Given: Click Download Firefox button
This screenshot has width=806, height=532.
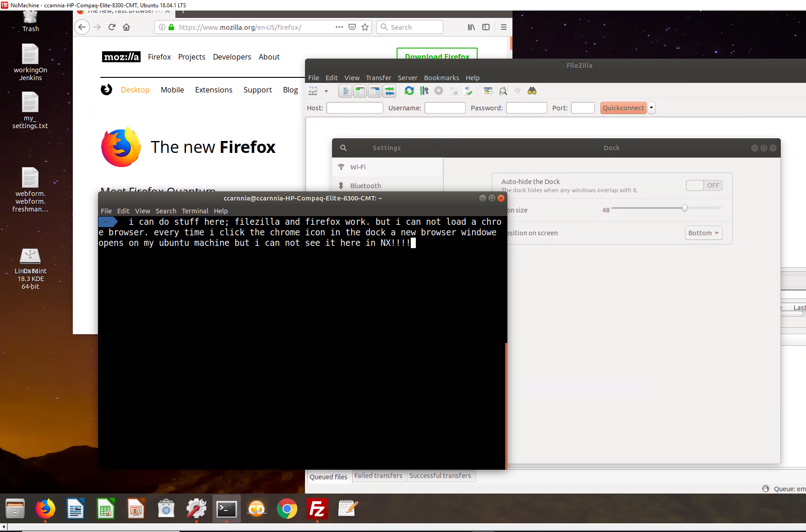Looking at the screenshot, I should tap(437, 54).
